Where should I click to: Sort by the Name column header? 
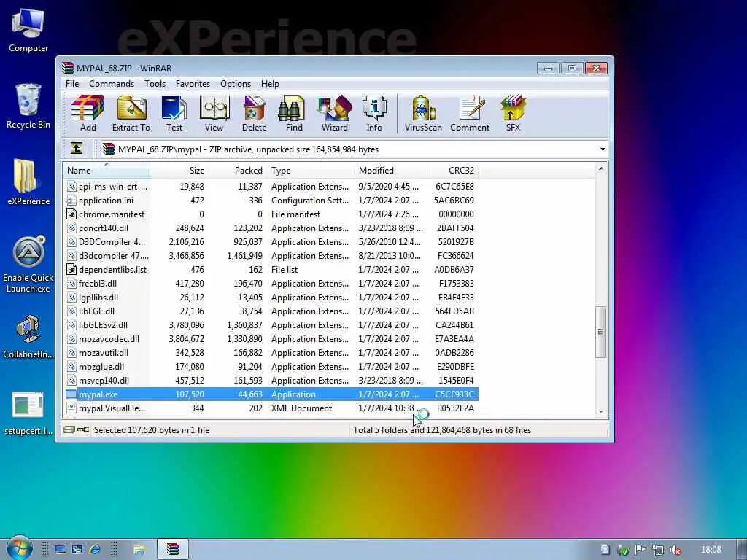(106, 170)
